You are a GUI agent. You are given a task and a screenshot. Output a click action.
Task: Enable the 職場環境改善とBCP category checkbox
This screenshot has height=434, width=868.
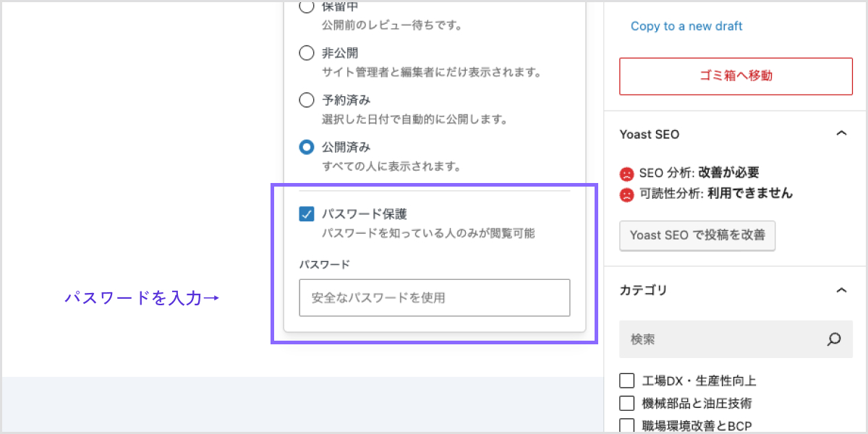point(627,426)
